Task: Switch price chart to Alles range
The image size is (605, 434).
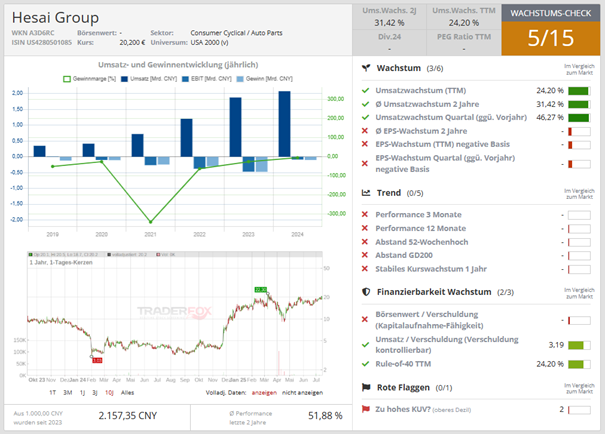Action: click(x=127, y=393)
